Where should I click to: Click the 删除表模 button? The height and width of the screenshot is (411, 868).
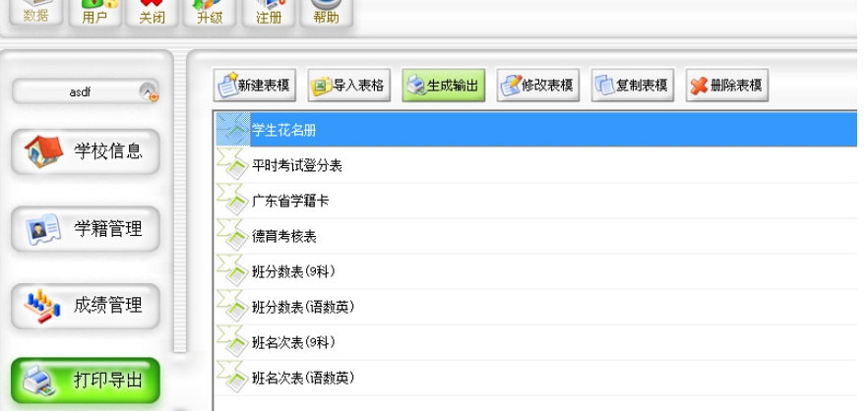tap(727, 86)
